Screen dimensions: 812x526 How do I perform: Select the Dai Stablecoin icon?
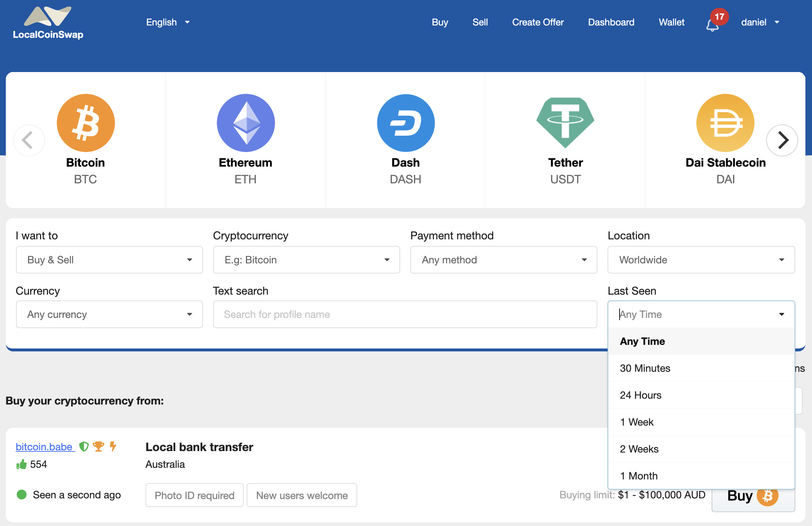pyautogui.click(x=725, y=123)
